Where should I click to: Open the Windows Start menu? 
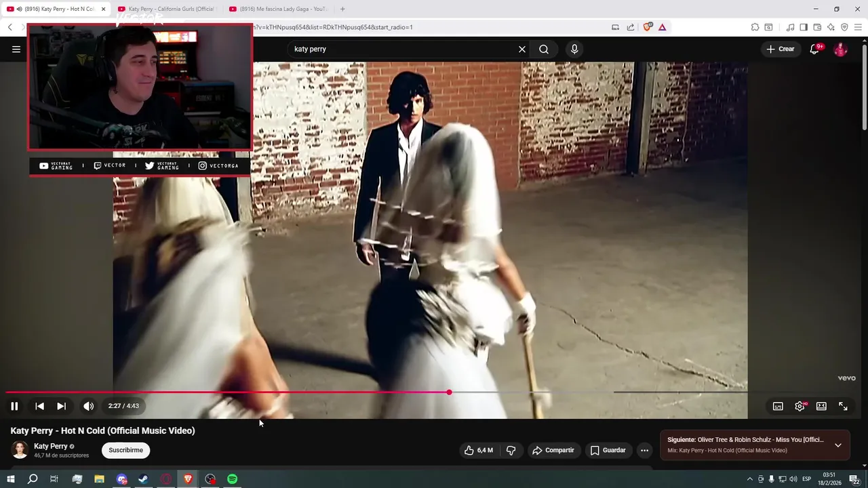pyautogui.click(x=10, y=479)
